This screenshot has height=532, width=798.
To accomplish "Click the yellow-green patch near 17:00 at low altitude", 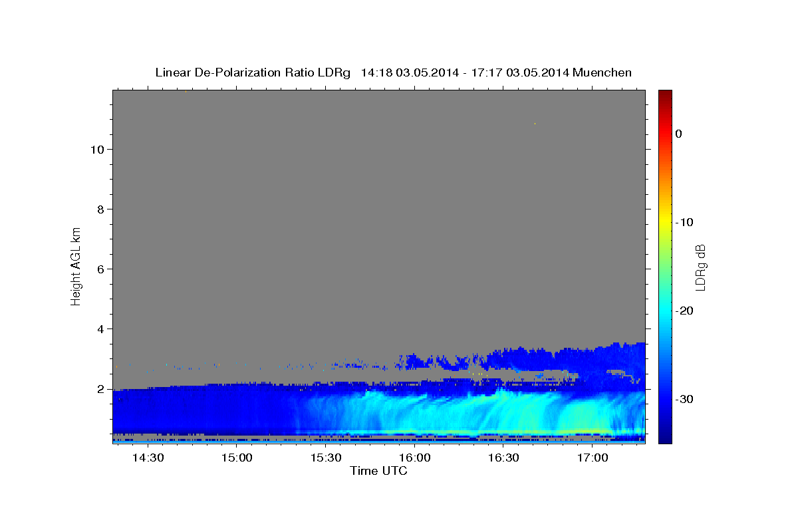I will pyautogui.click(x=585, y=419).
